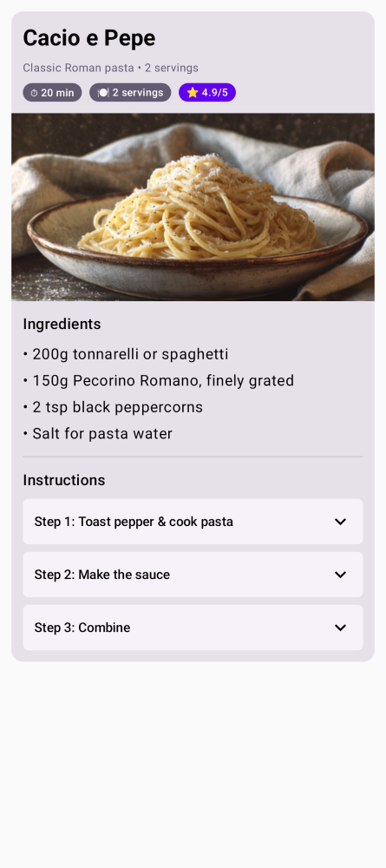Viewport: 386px width, 868px height.
Task: Expand Step 3 using its chevron arrow
Action: point(341,628)
